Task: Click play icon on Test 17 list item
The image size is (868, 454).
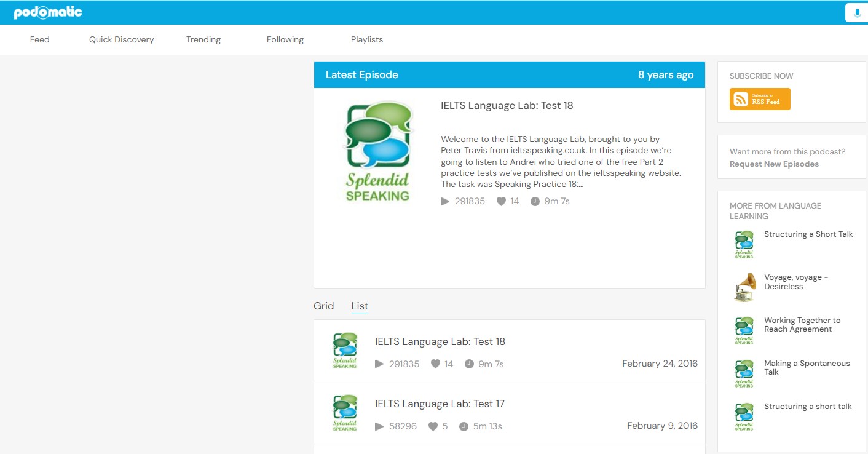Action: tap(379, 426)
